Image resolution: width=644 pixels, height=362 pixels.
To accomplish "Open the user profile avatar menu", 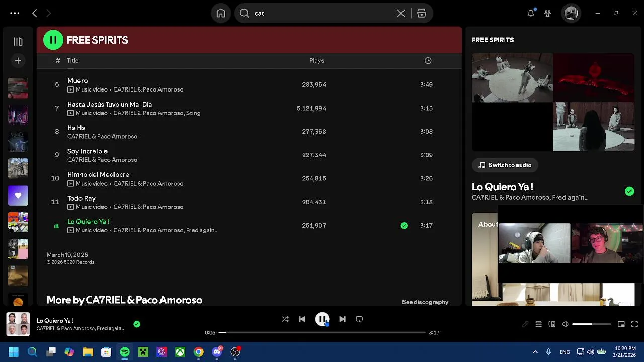I will 571,13.
